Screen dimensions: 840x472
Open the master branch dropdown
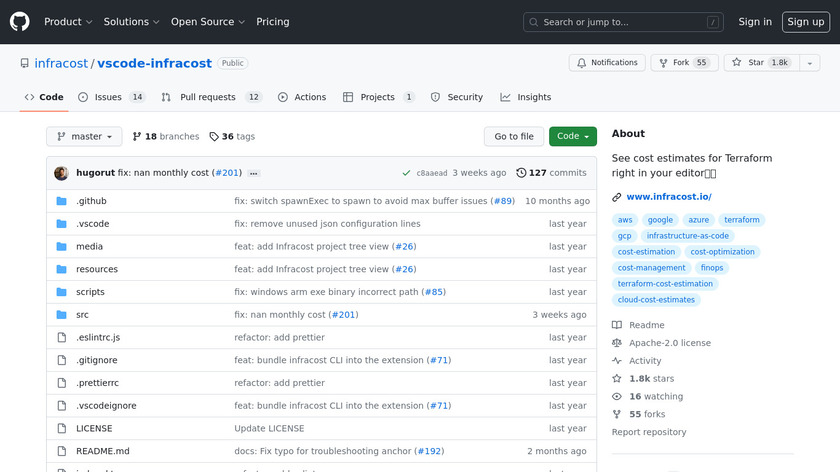[x=84, y=136]
